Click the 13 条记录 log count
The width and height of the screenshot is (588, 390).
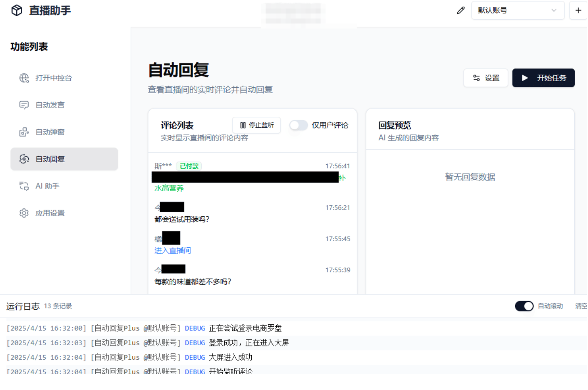pyautogui.click(x=58, y=306)
